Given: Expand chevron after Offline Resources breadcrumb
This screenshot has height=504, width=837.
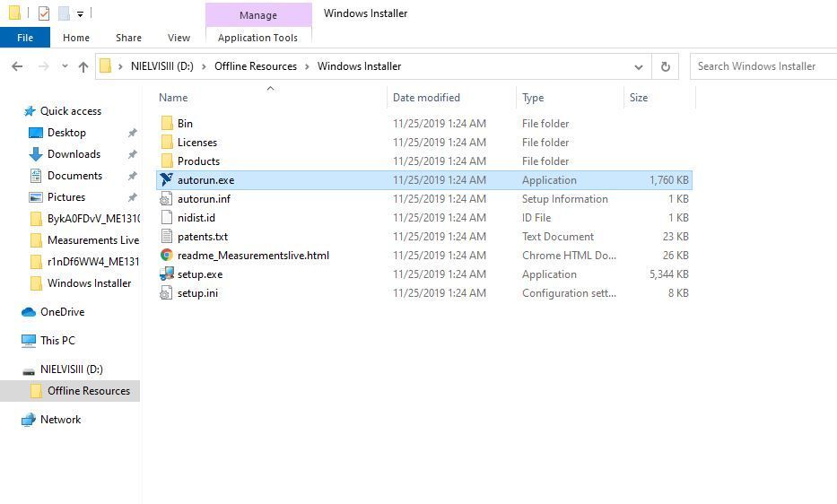Looking at the screenshot, I should click(307, 66).
